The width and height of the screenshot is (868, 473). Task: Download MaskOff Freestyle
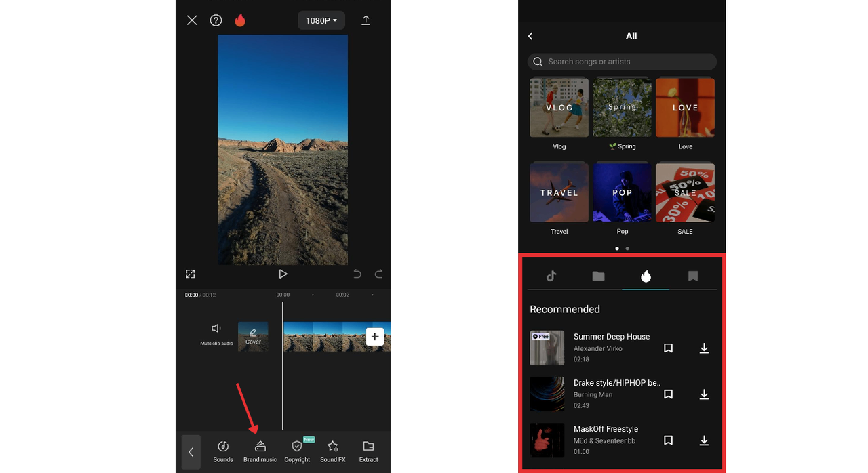704,440
